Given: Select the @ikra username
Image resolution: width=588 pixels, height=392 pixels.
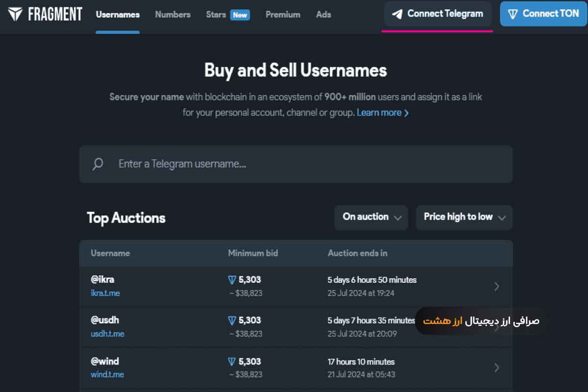Looking at the screenshot, I should point(102,280).
